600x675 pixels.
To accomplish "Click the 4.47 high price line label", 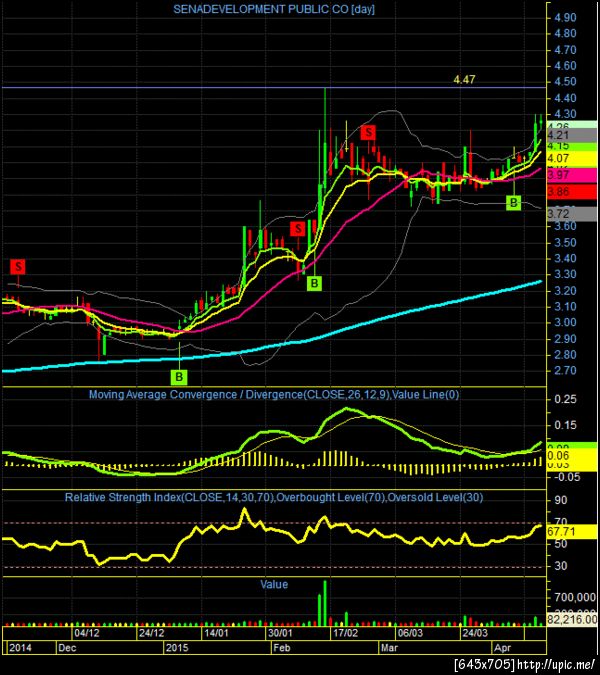I will point(464,79).
